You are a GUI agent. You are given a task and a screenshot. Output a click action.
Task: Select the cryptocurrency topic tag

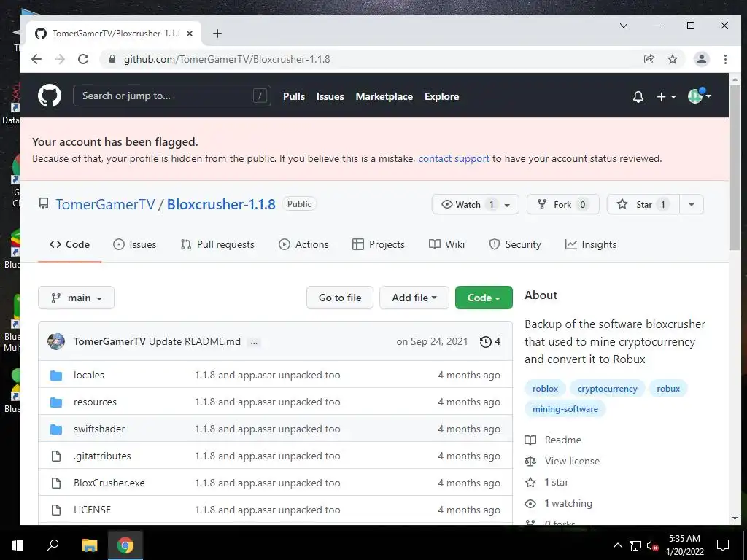pyautogui.click(x=607, y=389)
